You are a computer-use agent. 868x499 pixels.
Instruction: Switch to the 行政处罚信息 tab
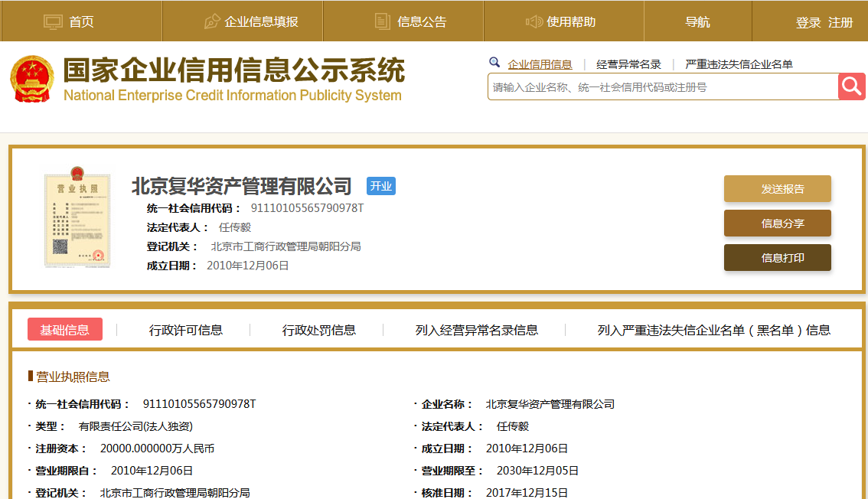coord(319,331)
